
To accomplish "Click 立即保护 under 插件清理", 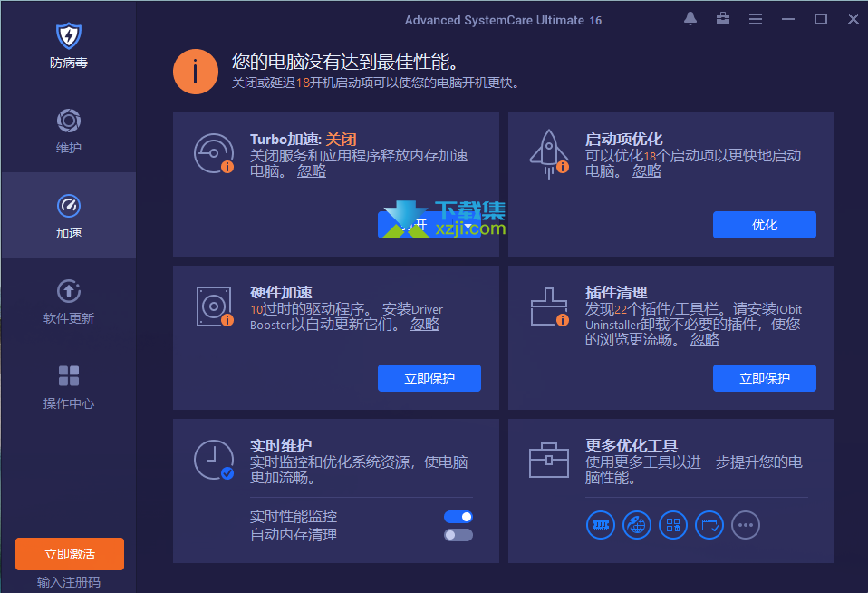I will (765, 378).
